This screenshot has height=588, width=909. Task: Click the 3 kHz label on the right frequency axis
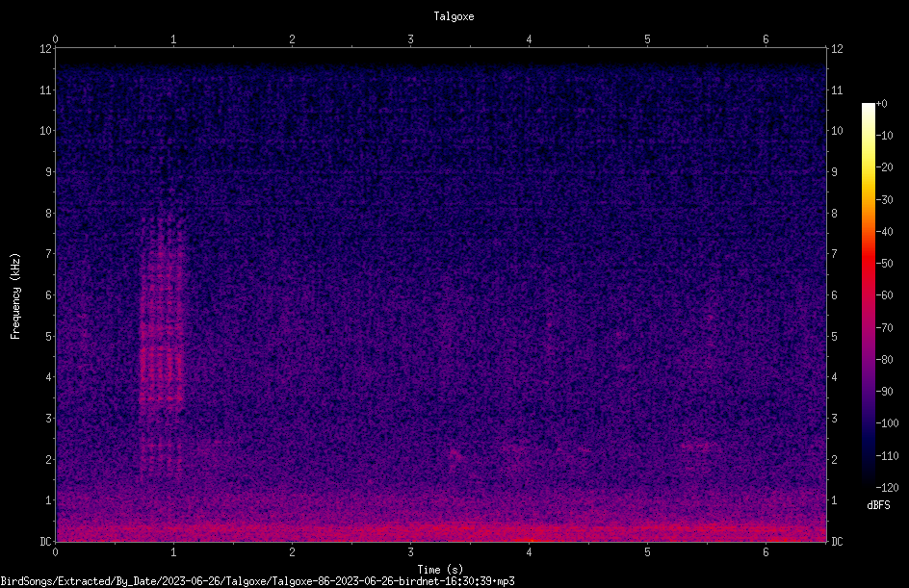click(x=834, y=419)
